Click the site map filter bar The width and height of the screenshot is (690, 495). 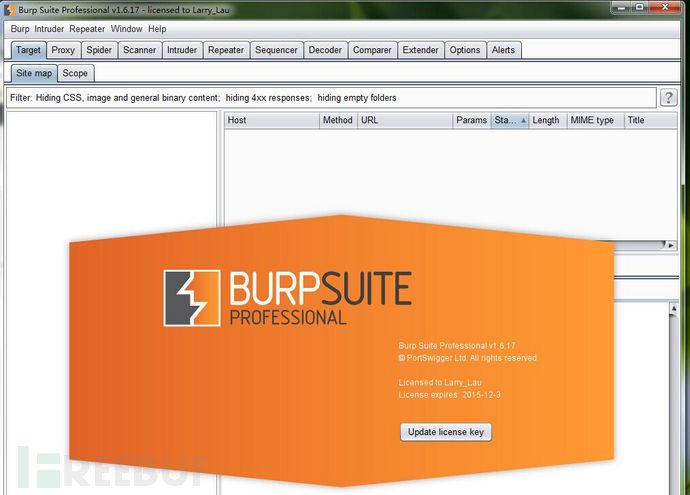point(331,98)
